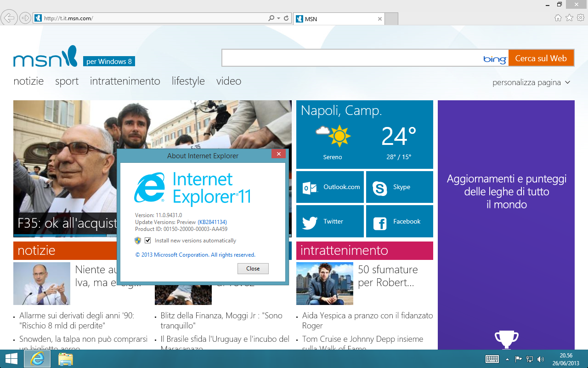This screenshot has width=588, height=368.
Task: Click the orange 'notizie' section header
Action: 65,250
